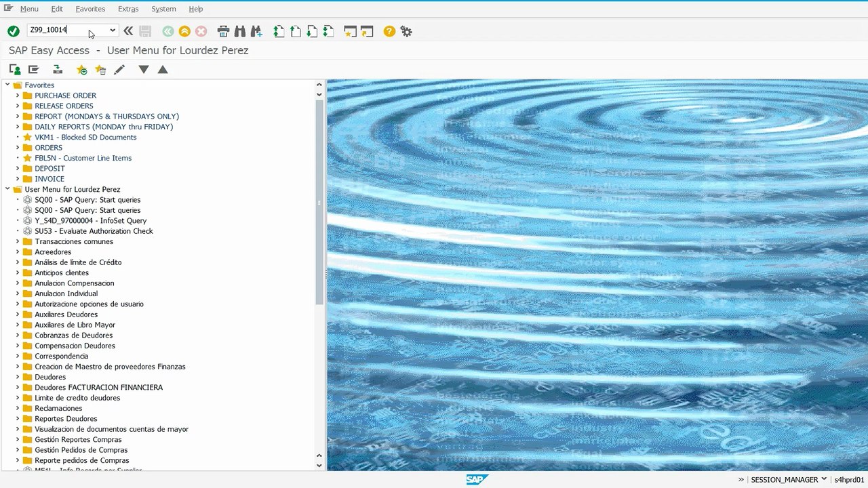
Task: Click the SAP logo in status bar
Action: pyautogui.click(x=477, y=480)
